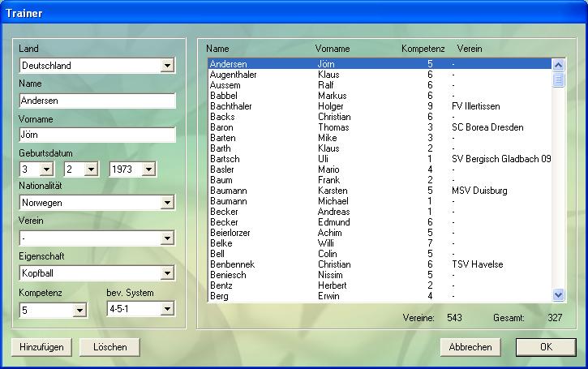Image resolution: width=588 pixels, height=369 pixels.
Task: Click the Vorname field containing Jörn
Action: click(97, 135)
